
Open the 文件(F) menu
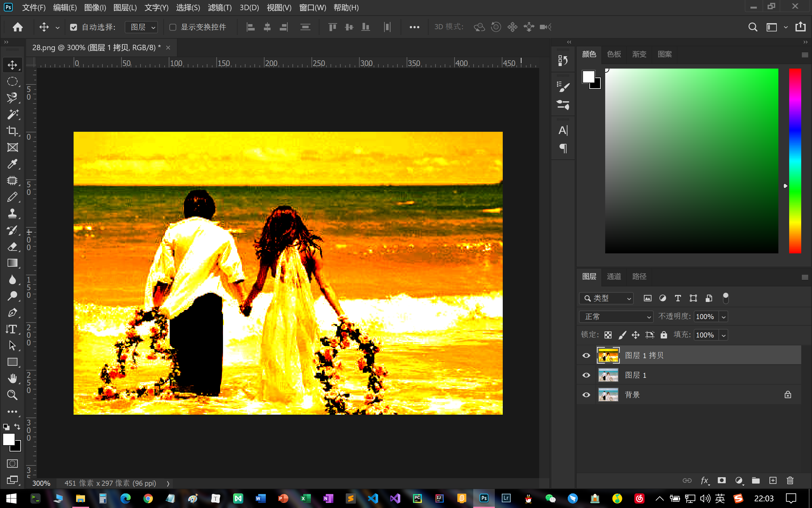(34, 7)
